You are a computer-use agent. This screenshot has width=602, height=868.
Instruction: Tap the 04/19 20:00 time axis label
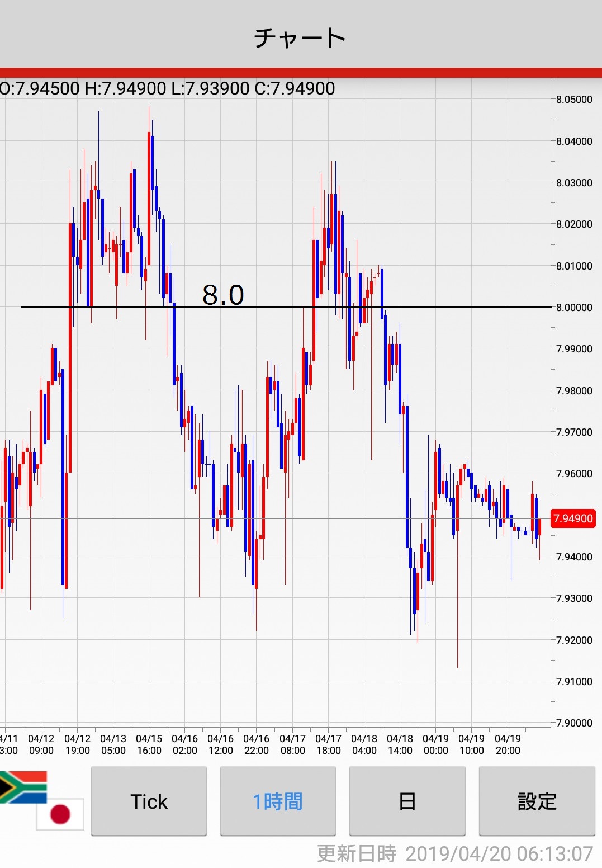coord(508,744)
